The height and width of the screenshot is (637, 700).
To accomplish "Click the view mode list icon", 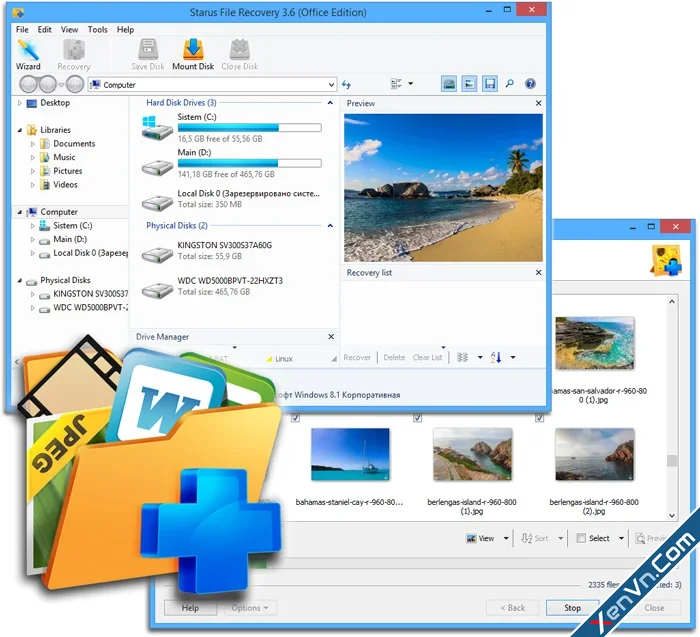I will click(x=396, y=84).
